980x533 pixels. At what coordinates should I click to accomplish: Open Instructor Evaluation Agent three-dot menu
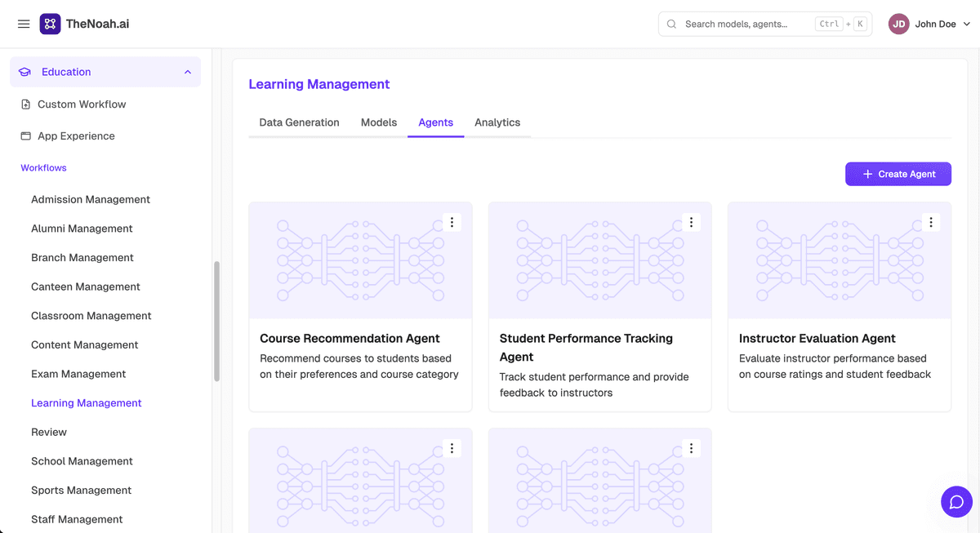point(931,222)
